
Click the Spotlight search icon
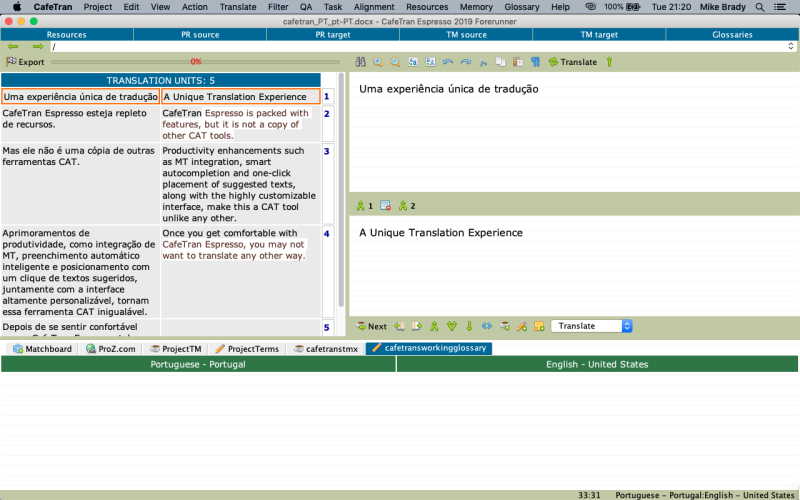coord(760,7)
